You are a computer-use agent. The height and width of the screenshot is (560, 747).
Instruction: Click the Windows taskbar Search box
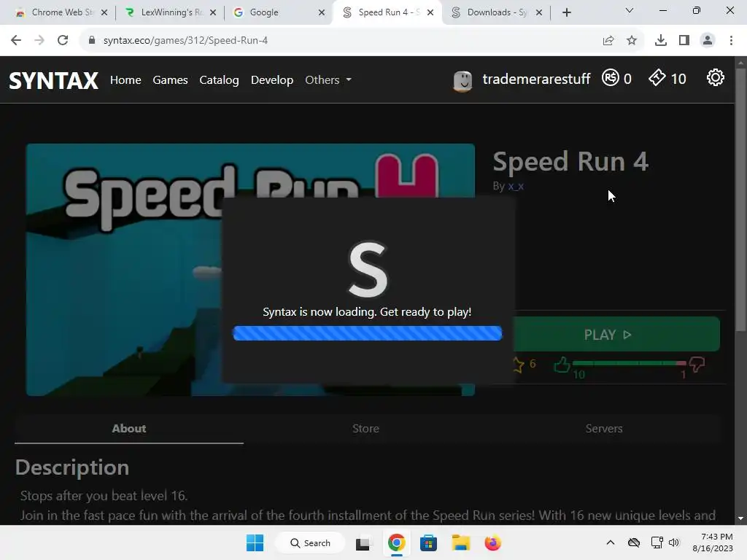(x=311, y=542)
